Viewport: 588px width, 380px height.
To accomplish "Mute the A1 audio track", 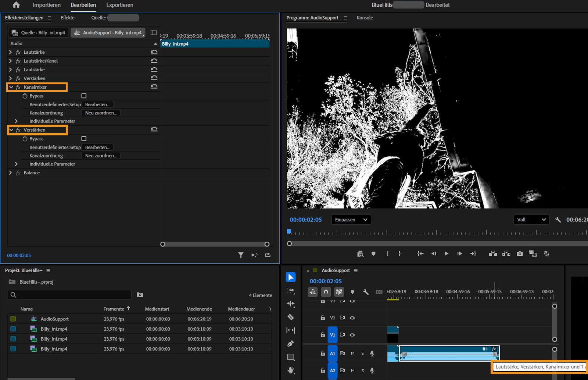I will click(x=352, y=354).
